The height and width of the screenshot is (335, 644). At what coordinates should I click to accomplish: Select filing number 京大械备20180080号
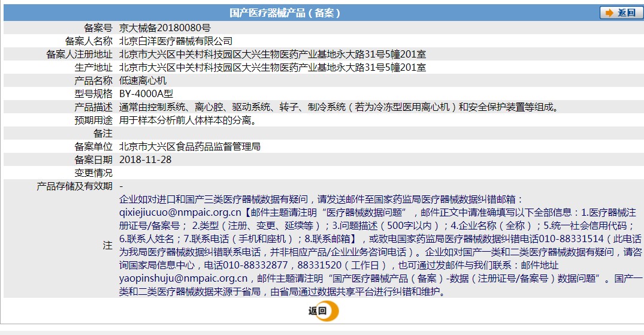click(165, 28)
